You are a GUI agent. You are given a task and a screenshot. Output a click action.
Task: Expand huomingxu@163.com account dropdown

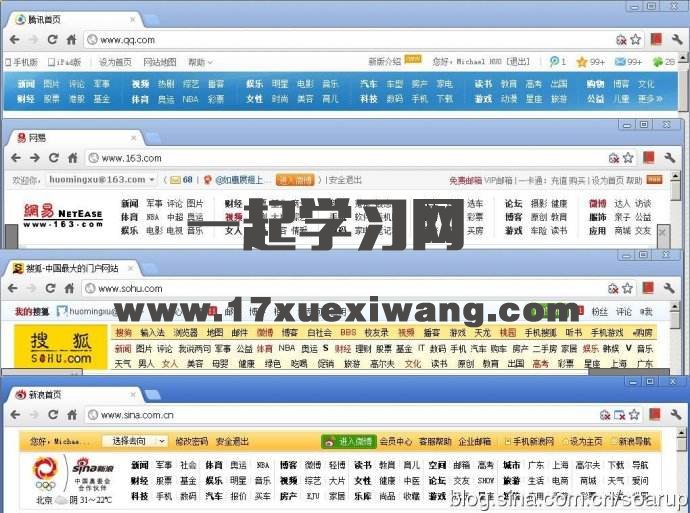pyautogui.click(x=152, y=180)
